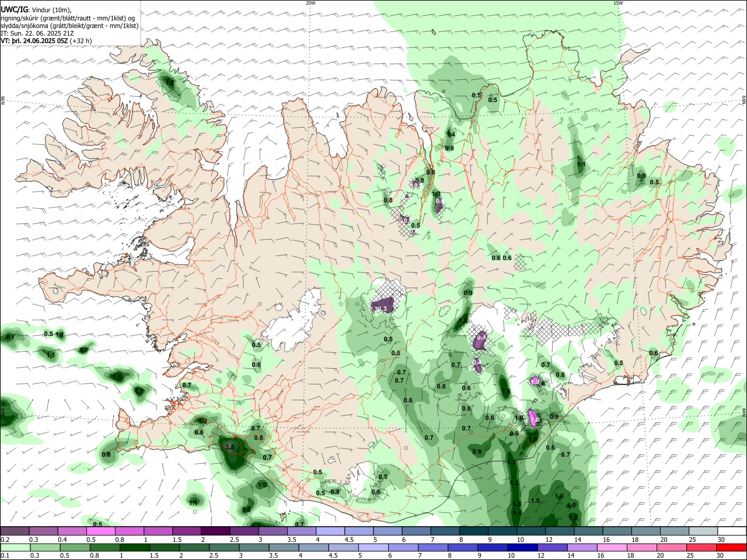Click the '0.1' label on the lower scale
The image size is (747, 560).
[x=5, y=556]
